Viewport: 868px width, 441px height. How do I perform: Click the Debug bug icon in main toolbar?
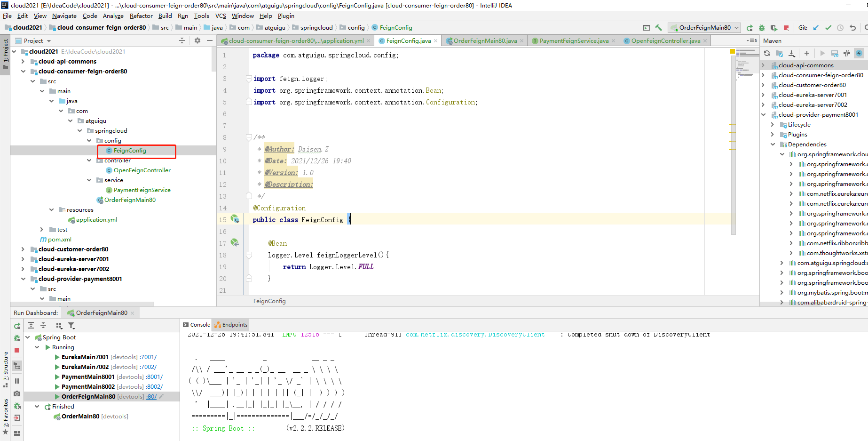tap(762, 28)
